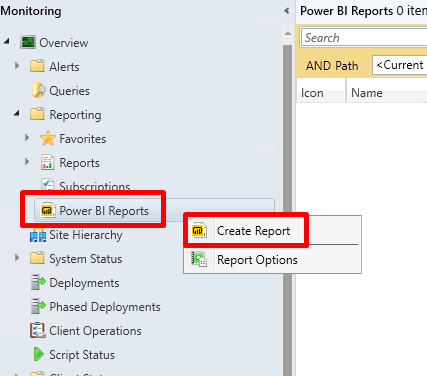
Task: Click the Alerts folder icon
Action: [x=37, y=66]
